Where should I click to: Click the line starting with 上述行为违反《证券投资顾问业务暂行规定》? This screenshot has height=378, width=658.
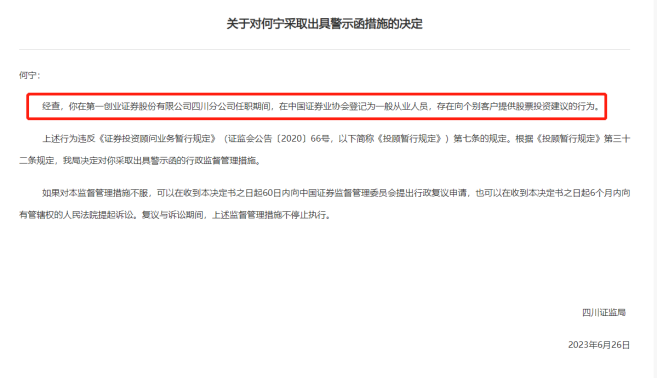[336, 139]
